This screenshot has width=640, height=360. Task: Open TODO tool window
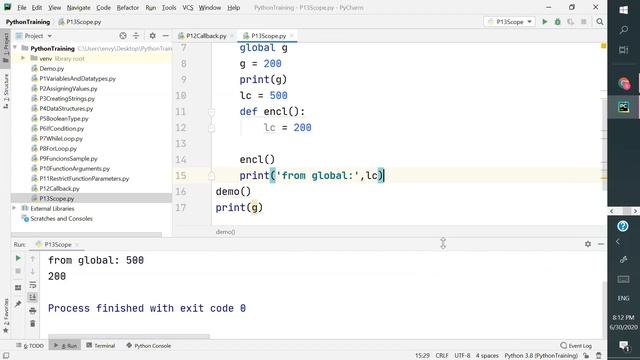[30, 346]
